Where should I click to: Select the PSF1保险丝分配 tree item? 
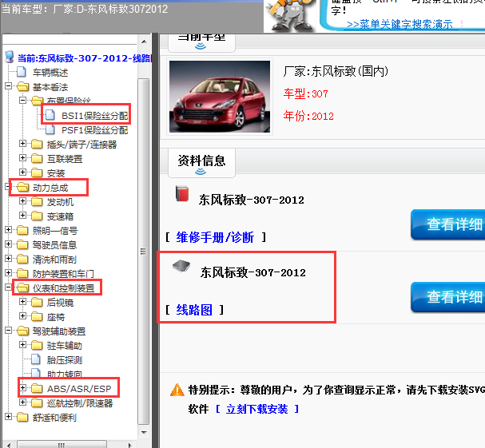pyautogui.click(x=94, y=130)
